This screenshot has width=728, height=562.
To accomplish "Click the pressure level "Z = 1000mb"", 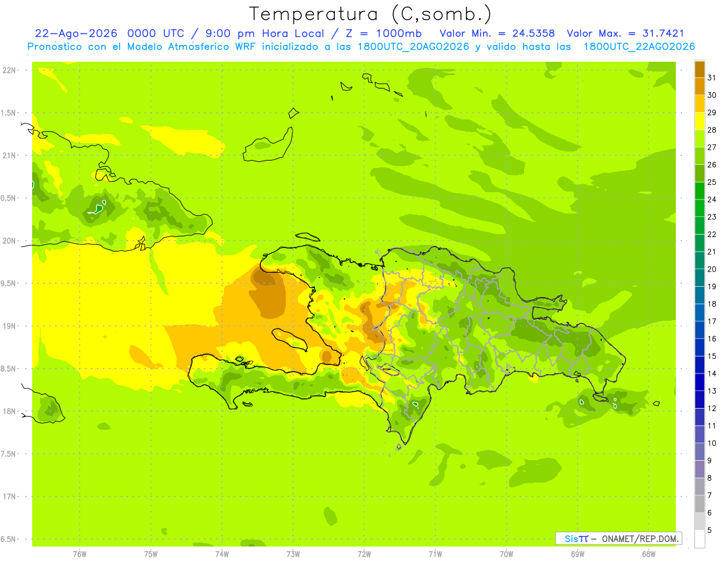I will (383, 33).
